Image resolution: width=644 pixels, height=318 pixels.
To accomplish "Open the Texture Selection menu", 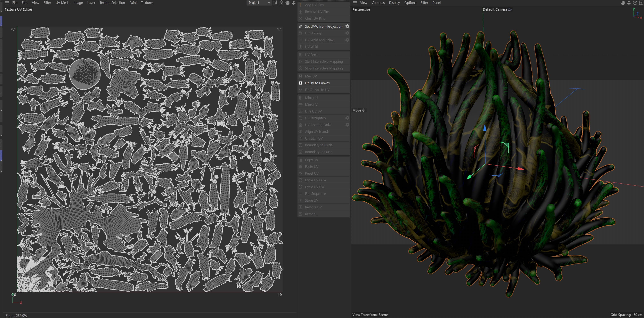I will coord(112,3).
